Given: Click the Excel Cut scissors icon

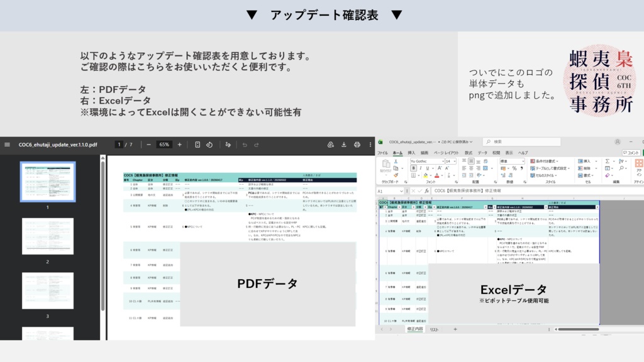Looking at the screenshot, I should [x=396, y=162].
